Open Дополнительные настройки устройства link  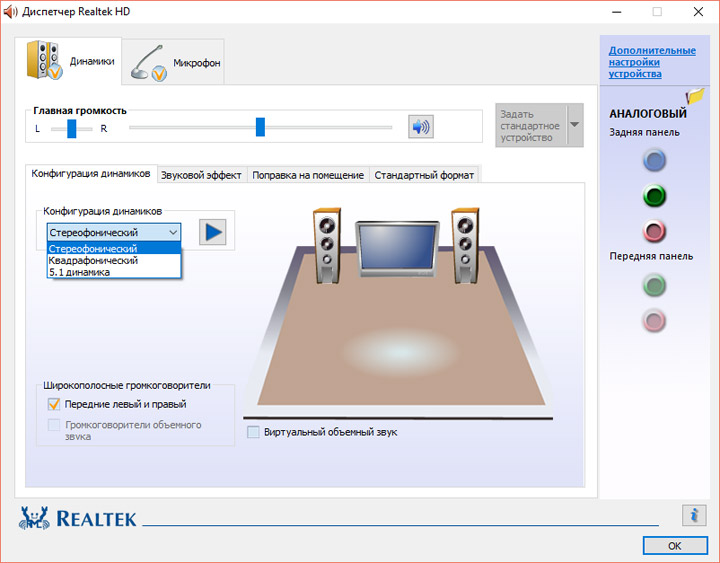652,62
